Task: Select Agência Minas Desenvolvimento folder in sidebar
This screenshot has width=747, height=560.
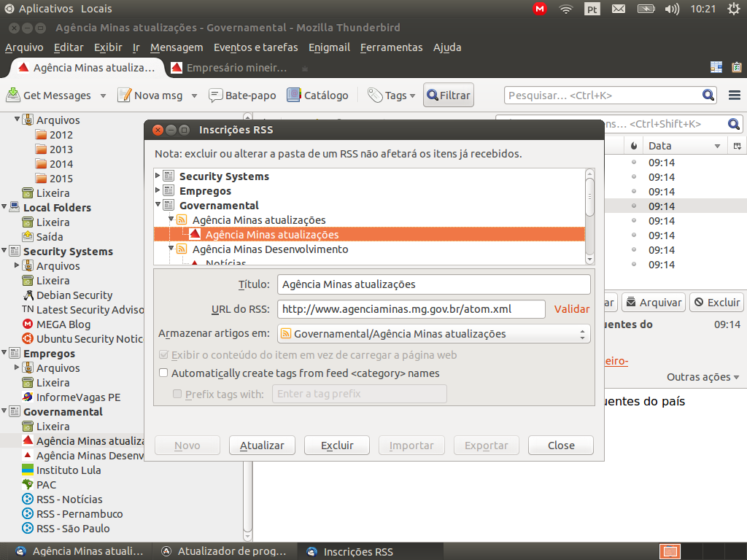Action: click(x=83, y=456)
